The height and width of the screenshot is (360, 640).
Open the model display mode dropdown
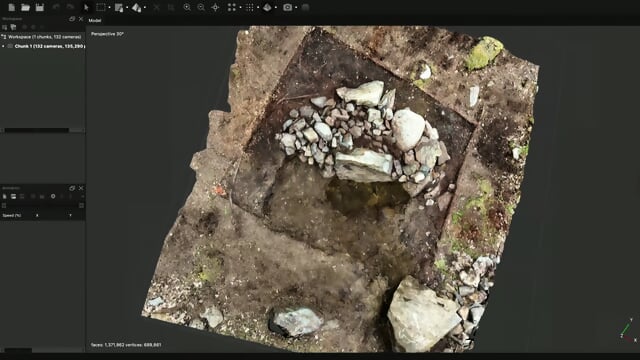(276, 7)
